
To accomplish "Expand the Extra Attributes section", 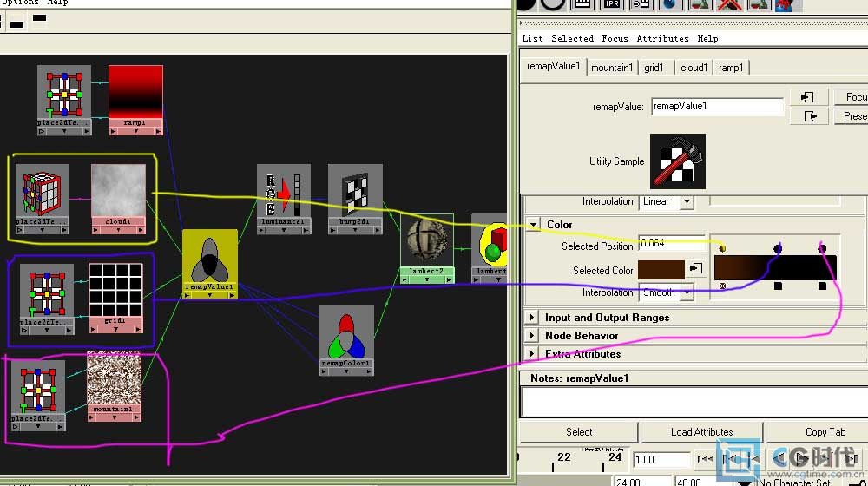I will pos(532,354).
